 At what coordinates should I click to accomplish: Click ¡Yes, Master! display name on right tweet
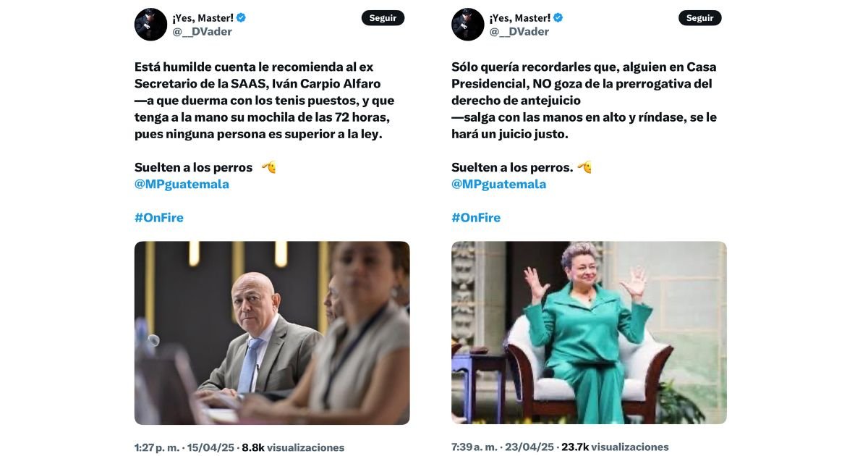[519, 18]
